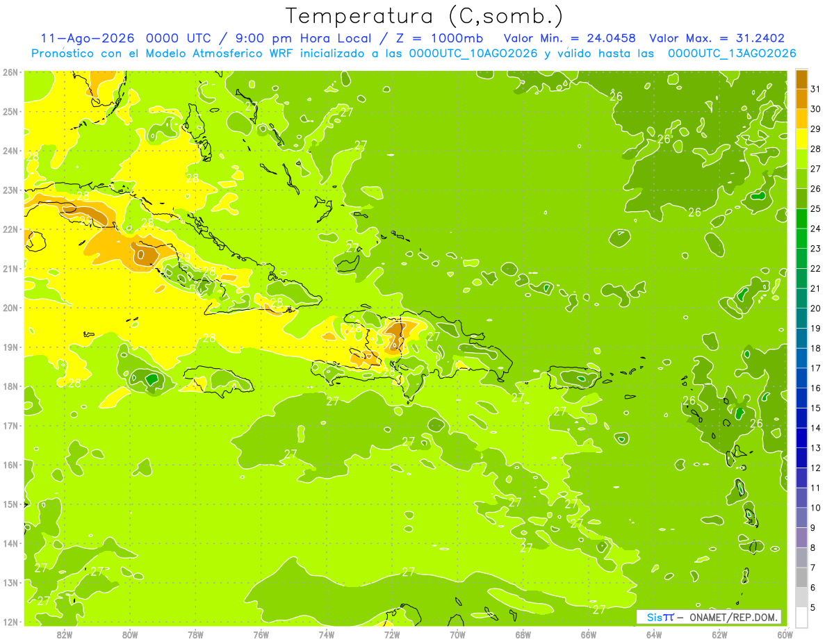Click the 68W longitude axis label

[523, 635]
